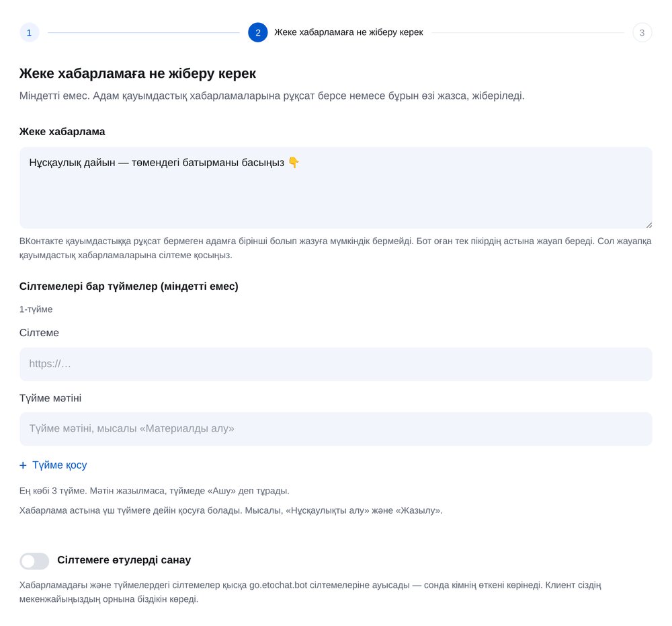Click the "1-түйме" button group caption
The image size is (672, 626).
[x=36, y=309]
